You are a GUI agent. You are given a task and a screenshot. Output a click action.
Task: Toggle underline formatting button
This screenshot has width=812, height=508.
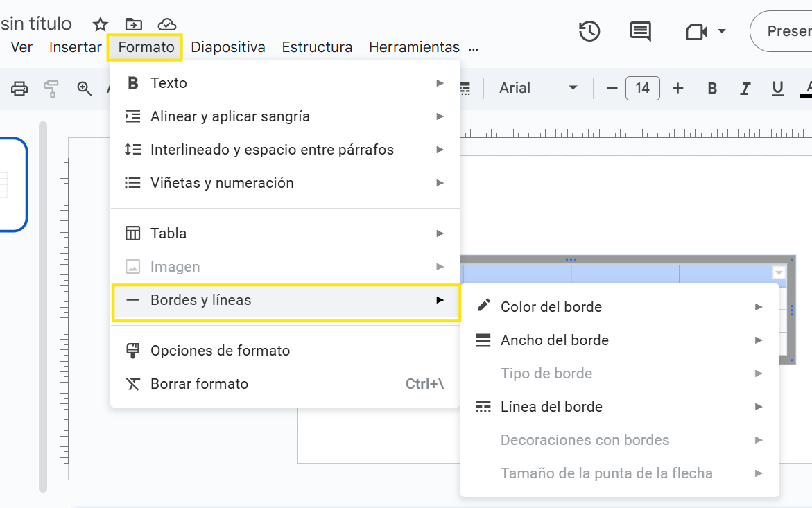click(x=777, y=88)
